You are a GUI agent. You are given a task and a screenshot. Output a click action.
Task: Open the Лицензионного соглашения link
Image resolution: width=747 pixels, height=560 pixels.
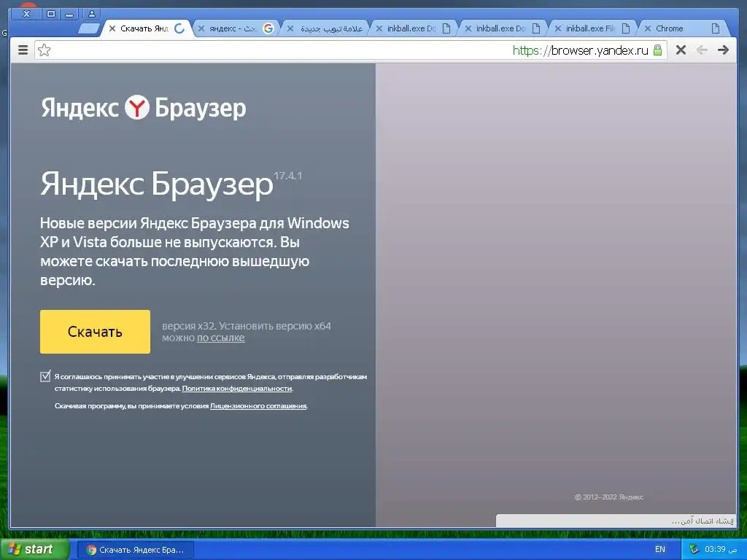click(x=258, y=405)
